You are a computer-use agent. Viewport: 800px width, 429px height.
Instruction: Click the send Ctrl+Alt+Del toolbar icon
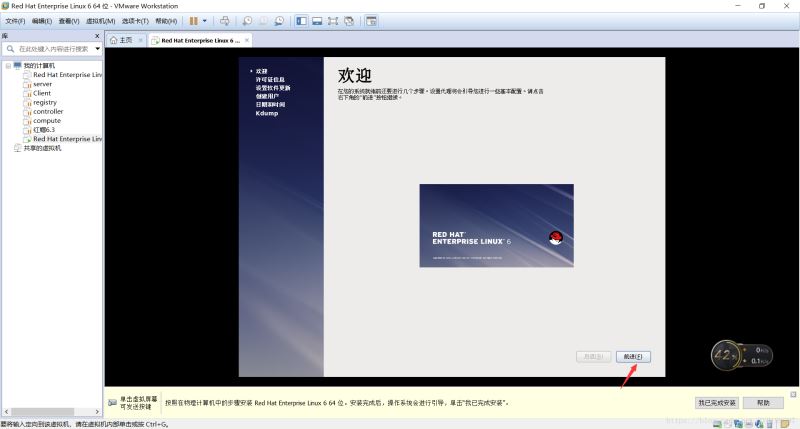pyautogui.click(x=224, y=21)
